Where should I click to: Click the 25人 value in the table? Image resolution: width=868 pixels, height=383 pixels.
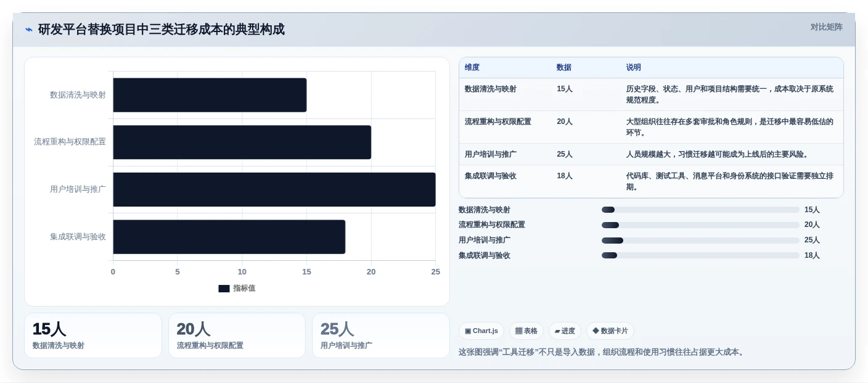[565, 154]
